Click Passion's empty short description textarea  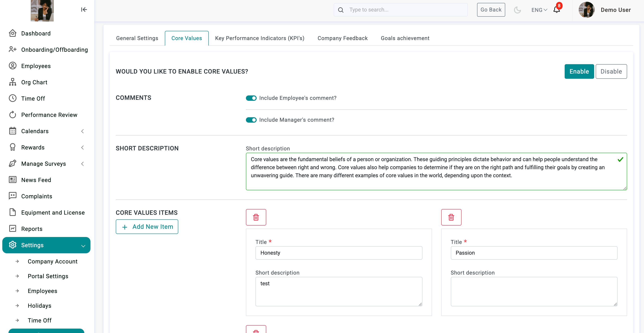(x=534, y=291)
